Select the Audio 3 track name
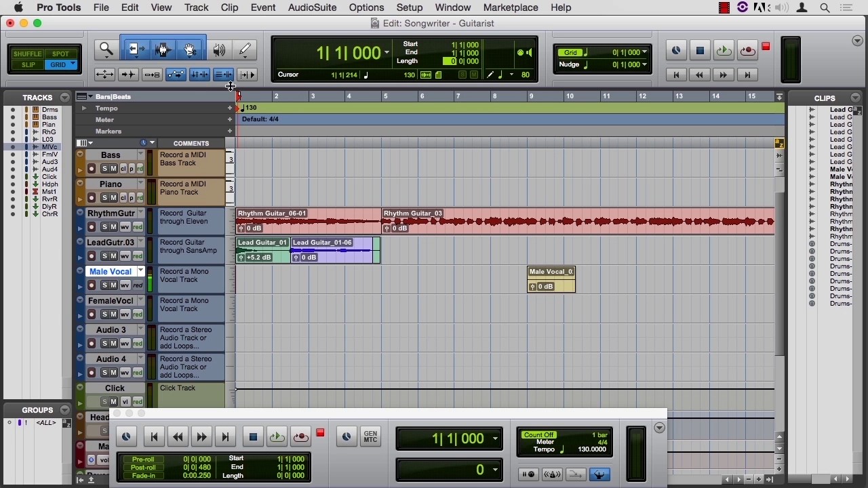868x488 pixels. click(111, 330)
